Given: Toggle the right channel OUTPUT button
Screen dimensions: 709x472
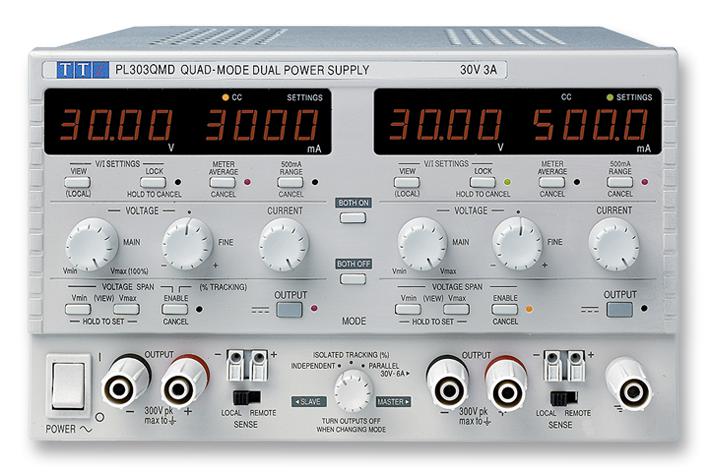Looking at the screenshot, I should pos(620,309).
